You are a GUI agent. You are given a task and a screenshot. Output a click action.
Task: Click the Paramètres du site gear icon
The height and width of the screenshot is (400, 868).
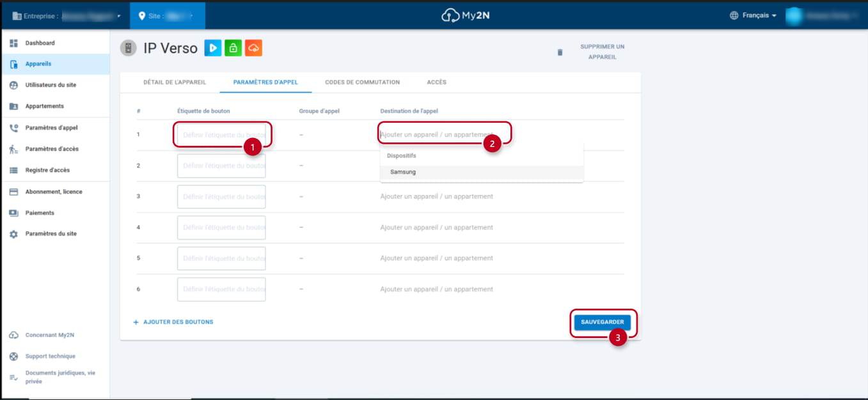point(13,234)
